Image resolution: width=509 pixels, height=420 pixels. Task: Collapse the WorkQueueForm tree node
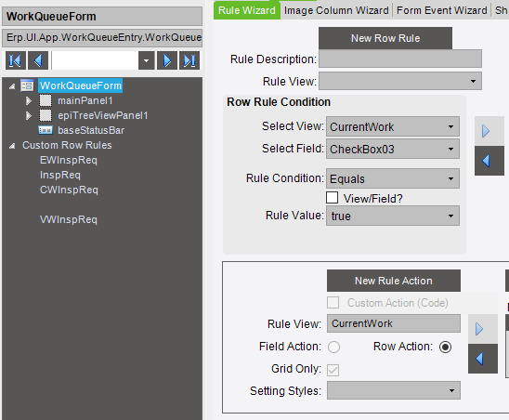pyautogui.click(x=12, y=86)
